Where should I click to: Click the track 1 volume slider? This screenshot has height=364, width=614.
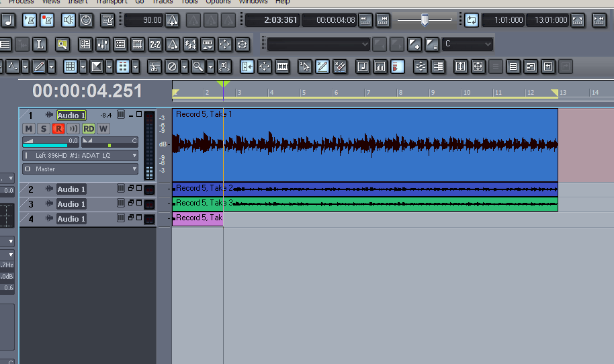tap(44, 142)
